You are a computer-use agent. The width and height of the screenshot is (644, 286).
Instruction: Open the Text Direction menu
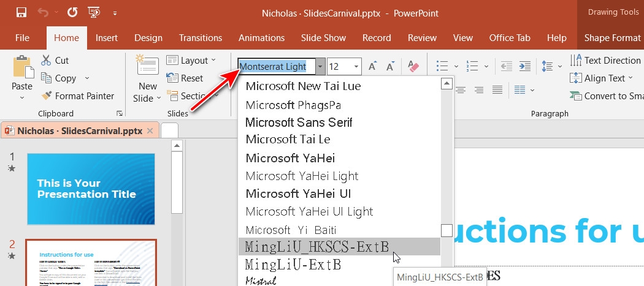point(606,60)
